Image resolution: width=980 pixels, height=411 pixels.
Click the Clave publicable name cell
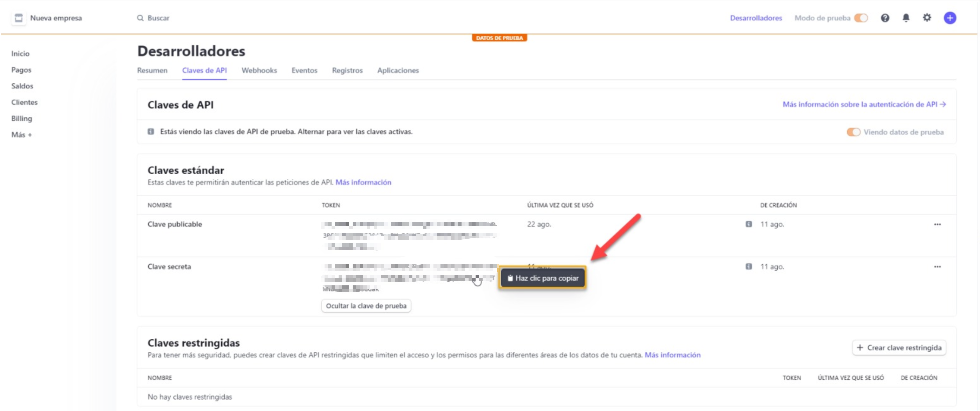175,224
